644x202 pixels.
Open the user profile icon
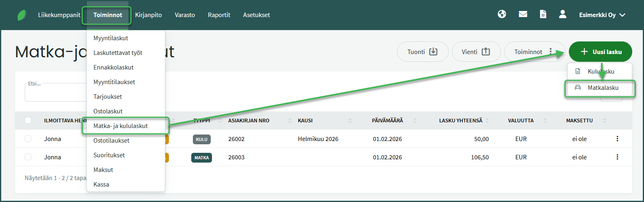pos(562,15)
